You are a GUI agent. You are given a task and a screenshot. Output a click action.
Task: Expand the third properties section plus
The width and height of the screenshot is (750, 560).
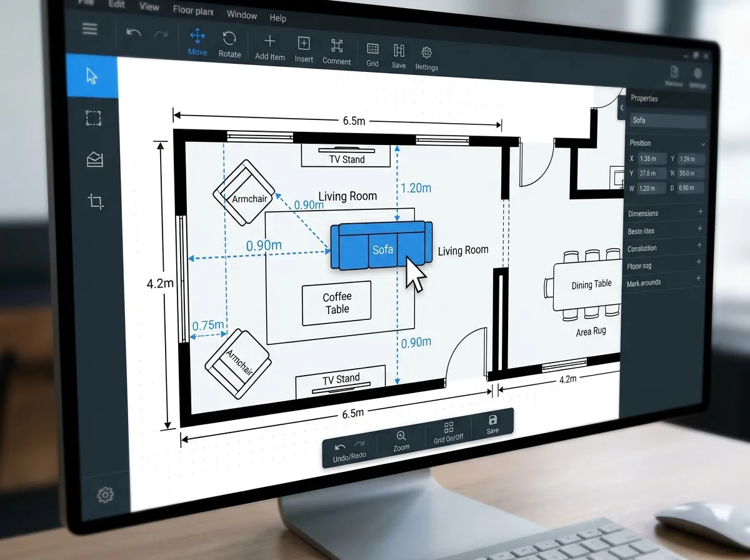tap(699, 229)
